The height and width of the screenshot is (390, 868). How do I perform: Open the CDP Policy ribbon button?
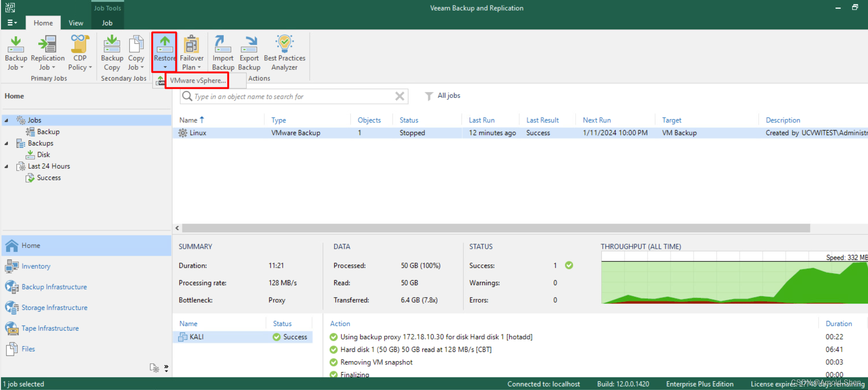pyautogui.click(x=80, y=53)
